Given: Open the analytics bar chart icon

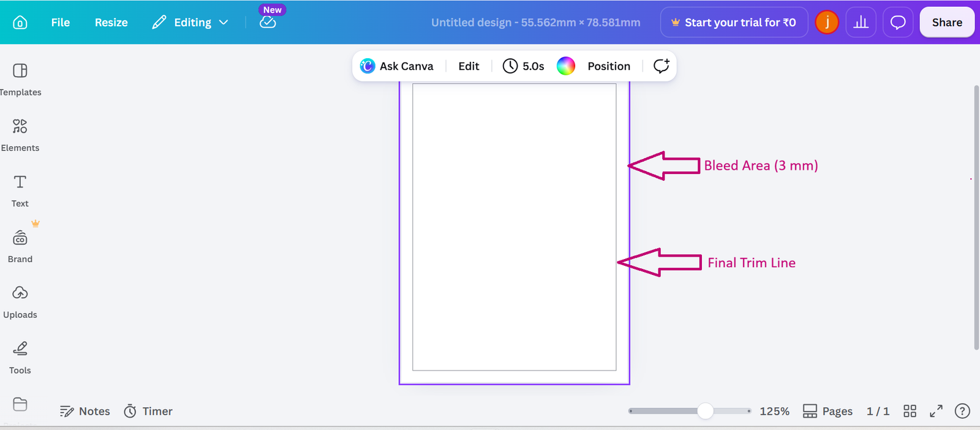Looking at the screenshot, I should [861, 23].
